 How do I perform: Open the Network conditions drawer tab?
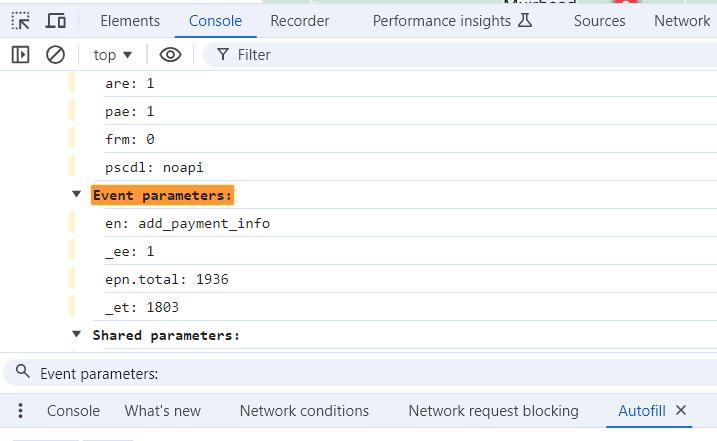(304, 411)
